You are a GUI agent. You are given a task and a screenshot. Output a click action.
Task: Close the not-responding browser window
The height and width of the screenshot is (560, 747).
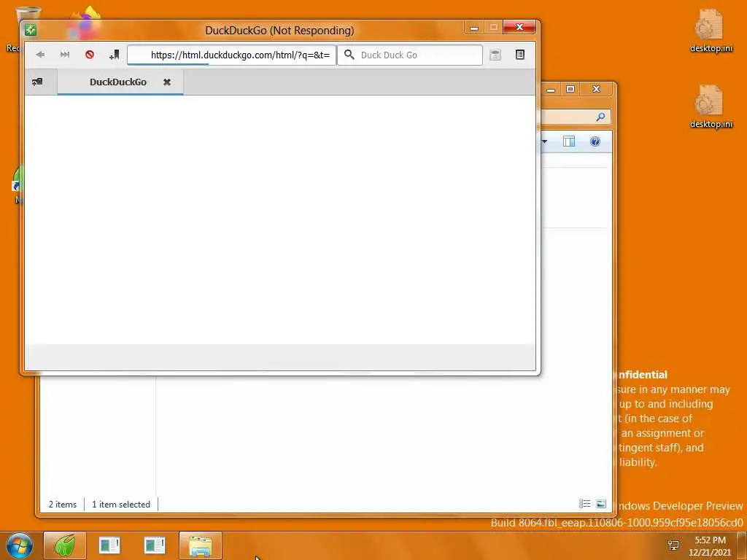[x=519, y=27]
